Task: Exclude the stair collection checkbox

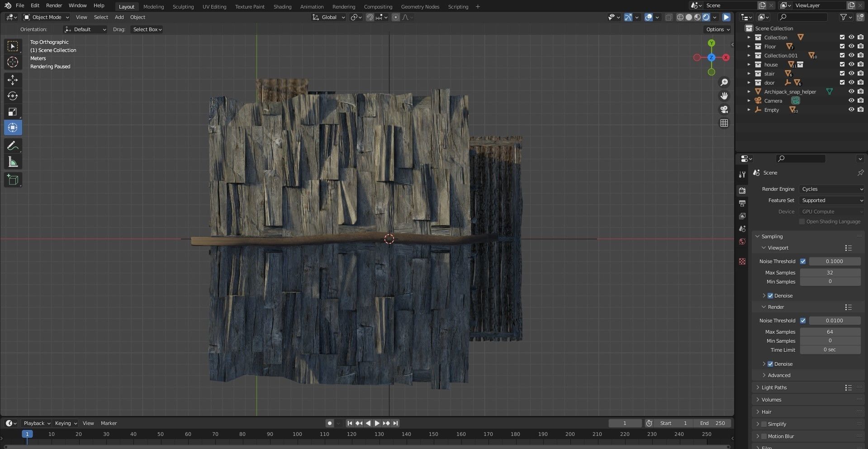Action: 842,73
